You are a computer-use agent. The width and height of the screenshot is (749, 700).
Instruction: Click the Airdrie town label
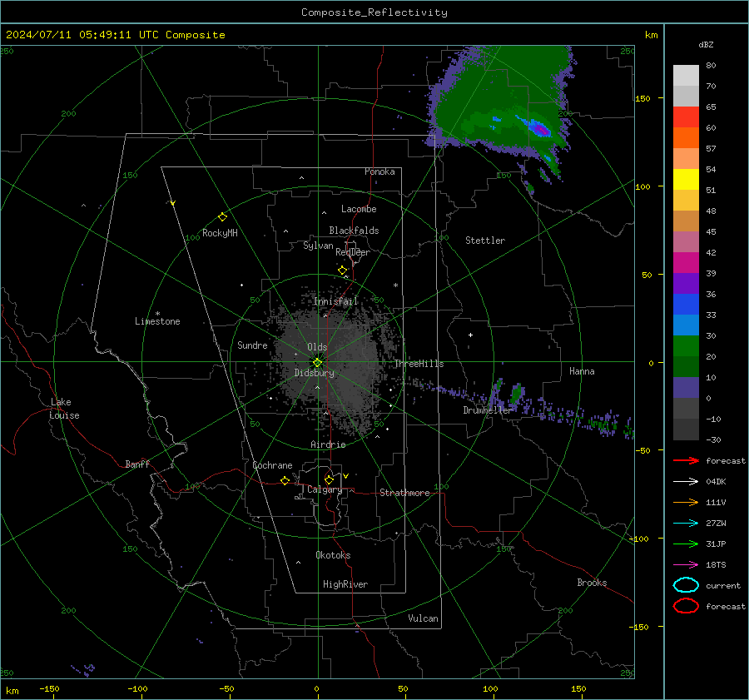click(328, 444)
